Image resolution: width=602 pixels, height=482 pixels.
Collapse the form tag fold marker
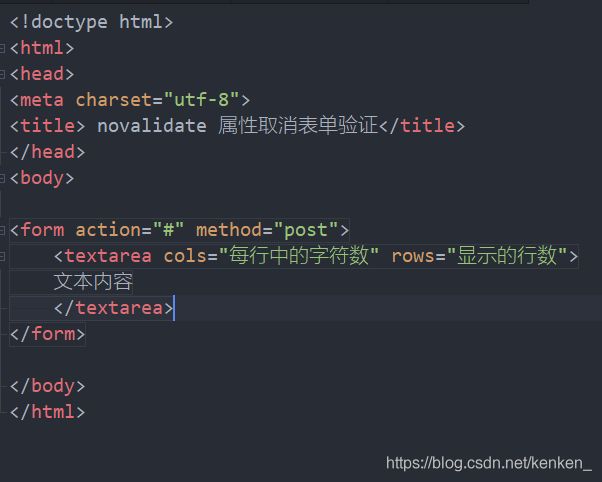(x=2, y=230)
